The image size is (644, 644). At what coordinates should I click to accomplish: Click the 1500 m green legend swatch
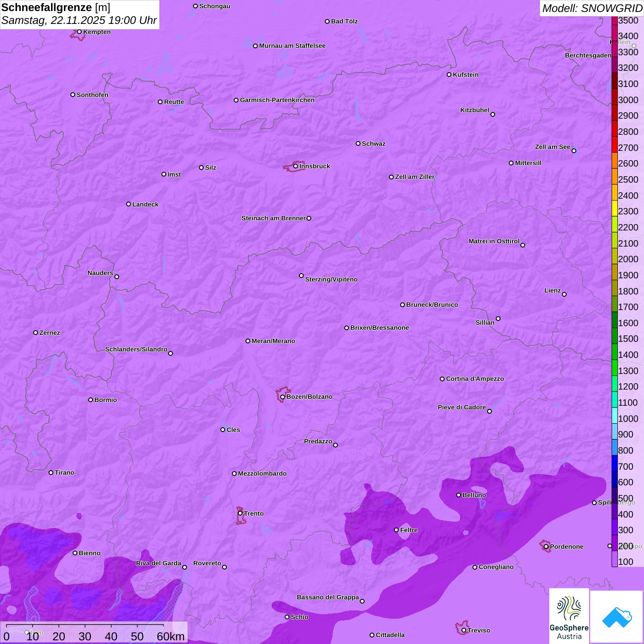pyautogui.click(x=615, y=336)
